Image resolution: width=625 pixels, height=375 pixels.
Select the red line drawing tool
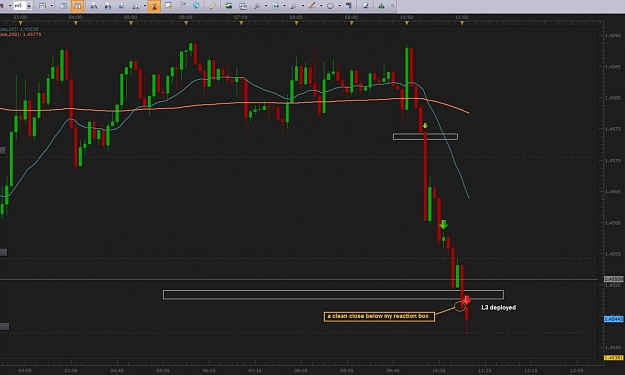coord(312,6)
